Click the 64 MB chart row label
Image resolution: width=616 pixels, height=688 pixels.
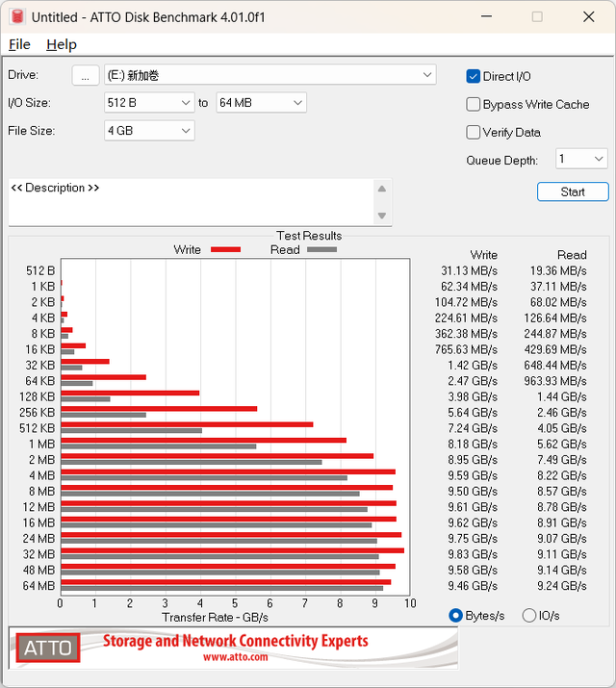(38, 586)
